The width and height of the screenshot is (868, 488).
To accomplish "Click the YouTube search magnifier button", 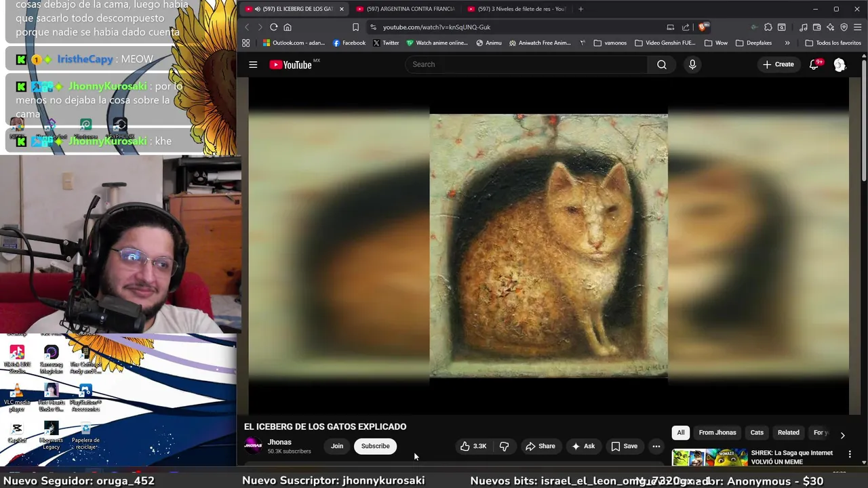I will click(x=662, y=64).
